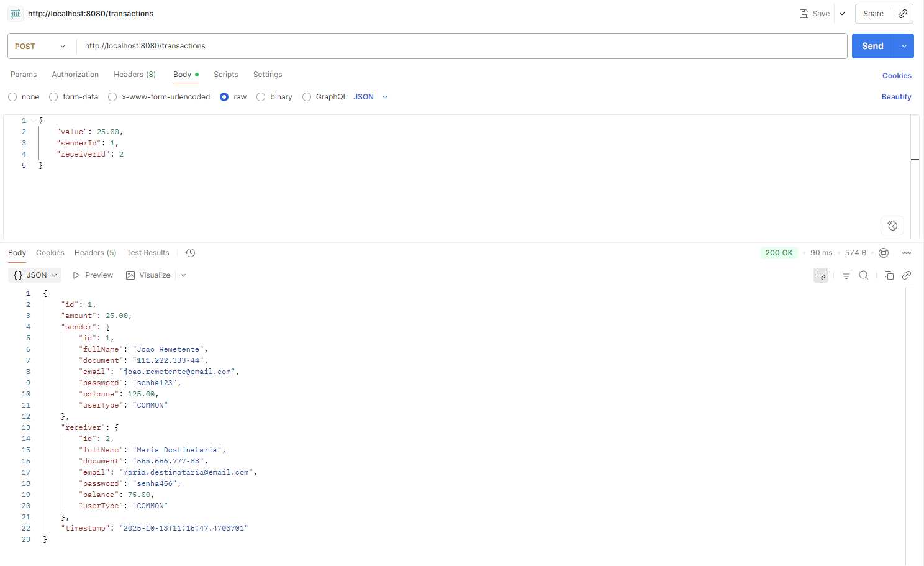Open the response more options ellipsis
Viewport: 924px width, 566px height.
907,253
